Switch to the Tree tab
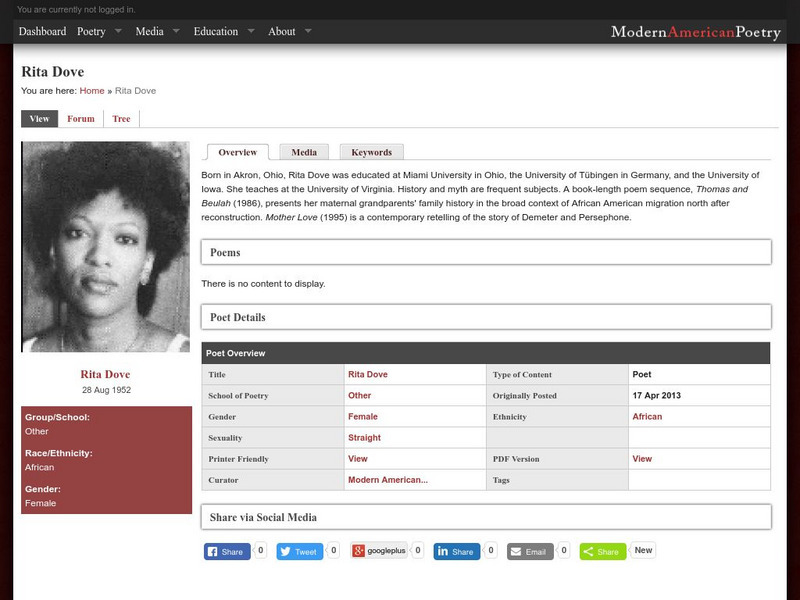This screenshot has width=800, height=600. (121, 118)
